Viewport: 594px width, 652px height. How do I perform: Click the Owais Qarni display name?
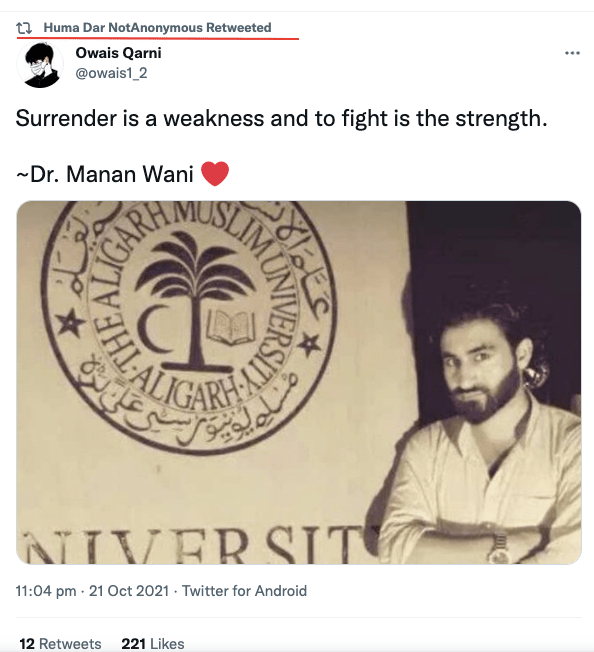118,53
